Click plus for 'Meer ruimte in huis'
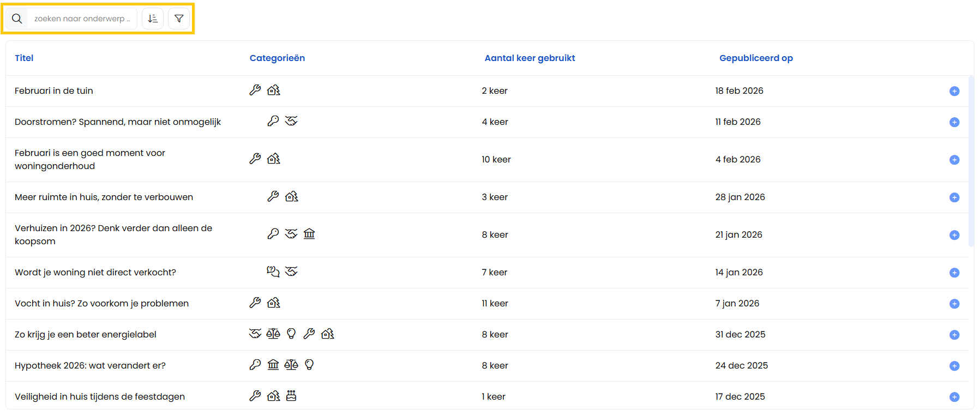This screenshot has width=980, height=416. pos(954,197)
